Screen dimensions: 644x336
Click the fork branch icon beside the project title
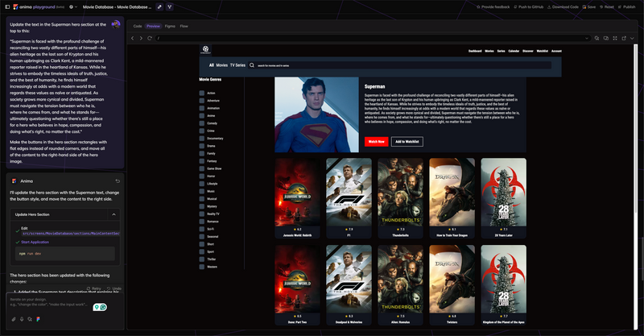coord(170,7)
